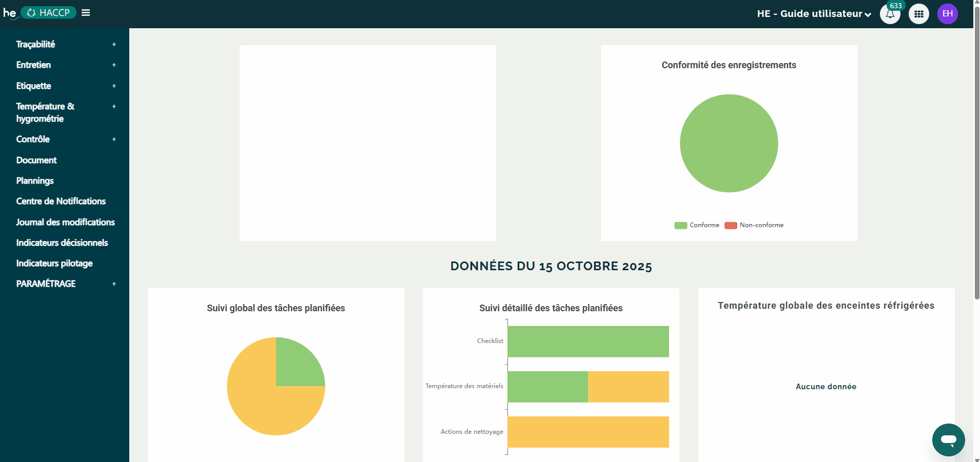Click the green Checklist bar

[588, 342]
